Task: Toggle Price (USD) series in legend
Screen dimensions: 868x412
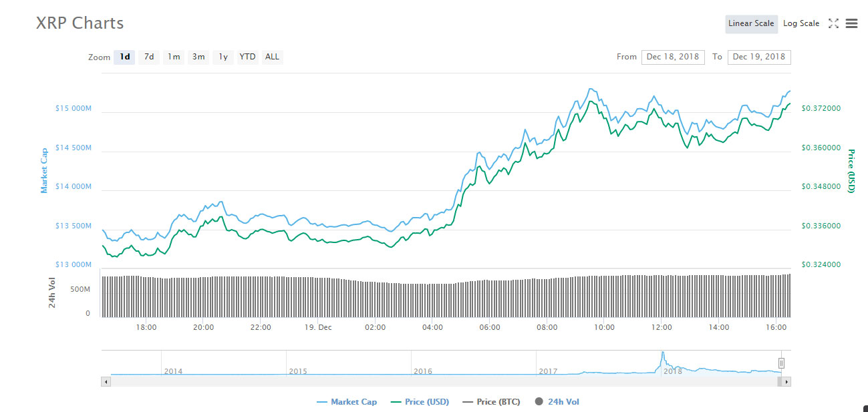Action: pyautogui.click(x=420, y=402)
